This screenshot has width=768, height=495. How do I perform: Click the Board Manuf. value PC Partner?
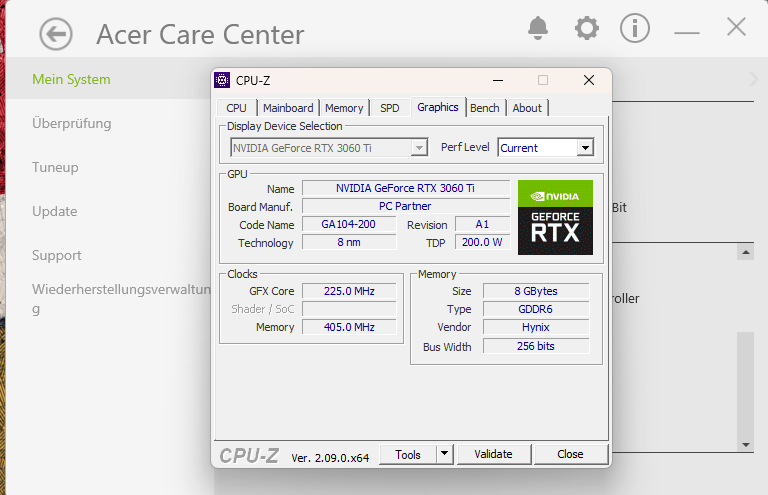click(x=406, y=206)
